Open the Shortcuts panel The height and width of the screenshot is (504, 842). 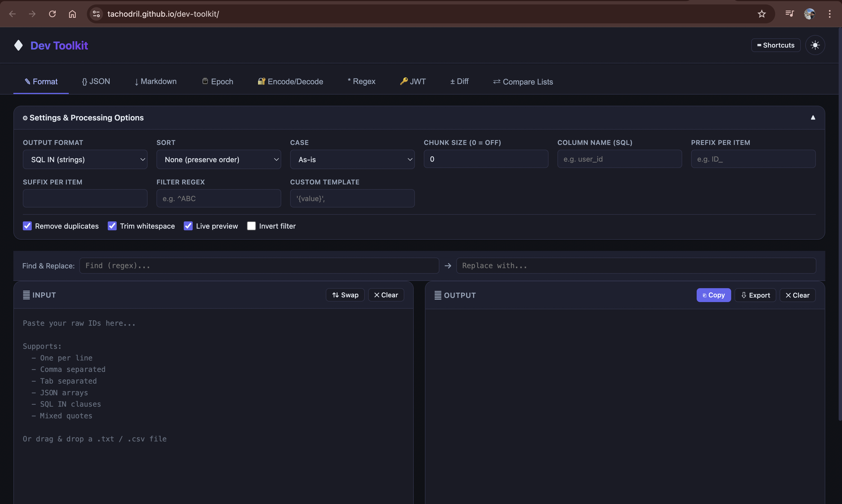pos(776,45)
